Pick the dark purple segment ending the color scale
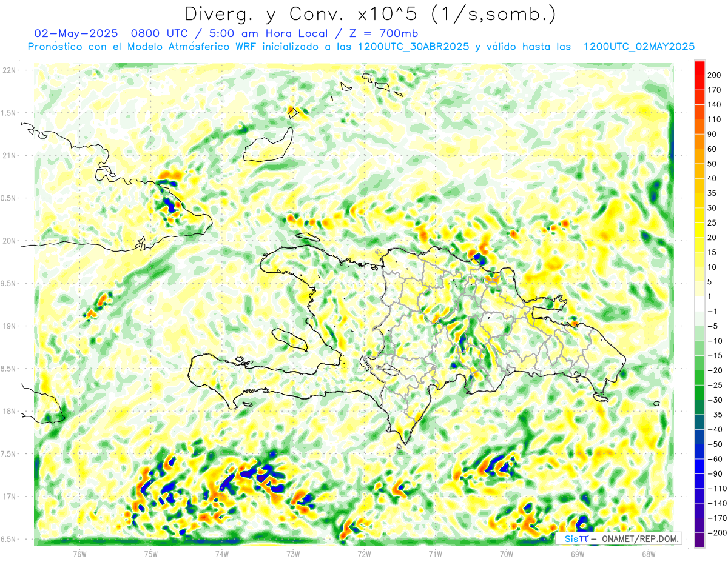The width and height of the screenshot is (728, 562). click(699, 540)
